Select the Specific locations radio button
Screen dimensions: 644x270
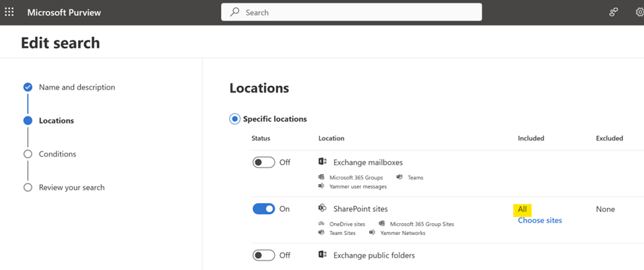[234, 119]
